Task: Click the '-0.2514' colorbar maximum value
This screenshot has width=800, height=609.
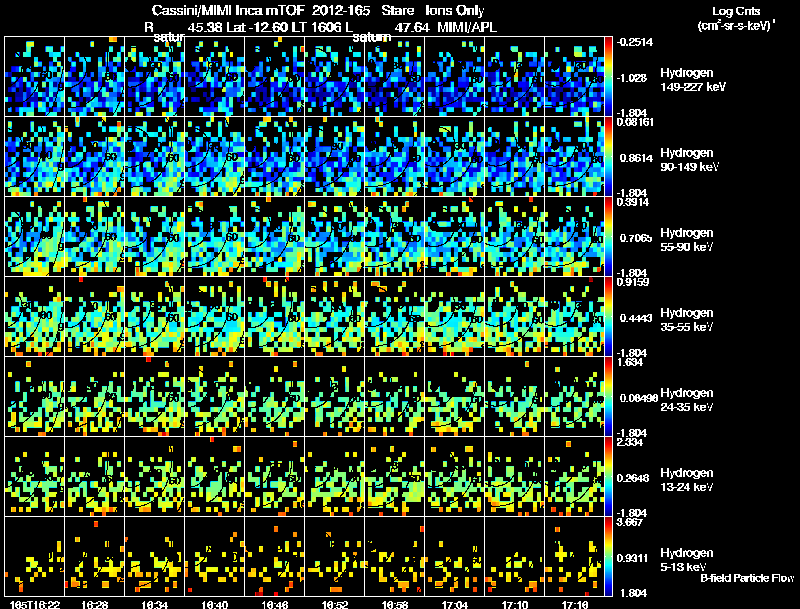Action: point(634,42)
